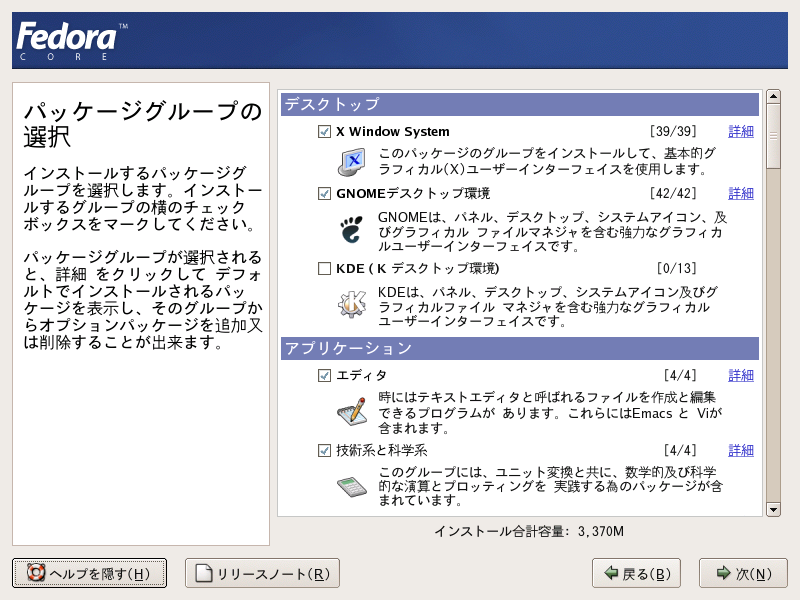
Task: Open リリースノート(R) button
Action: tap(262, 573)
